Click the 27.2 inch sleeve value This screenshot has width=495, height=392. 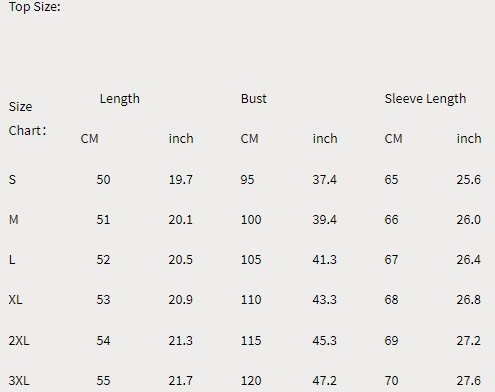click(x=469, y=341)
